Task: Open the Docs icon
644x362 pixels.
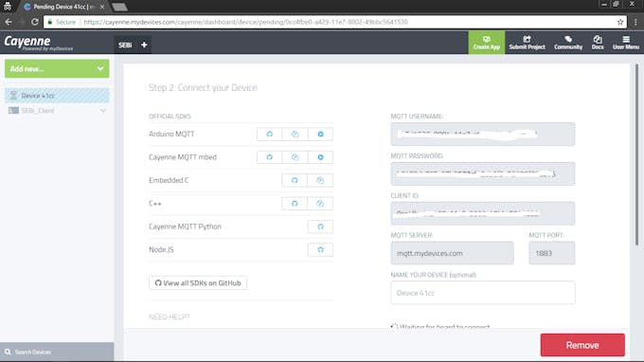Action: [x=598, y=40]
